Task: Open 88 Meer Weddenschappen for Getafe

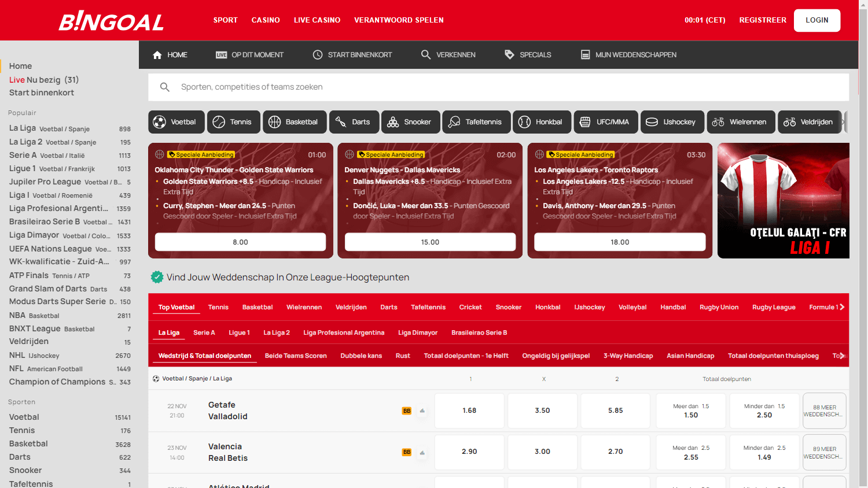Action: [x=825, y=411]
